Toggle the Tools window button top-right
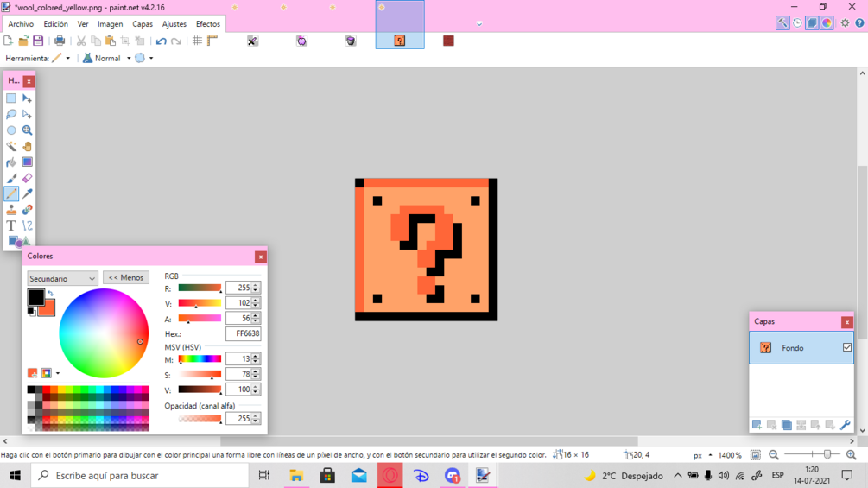This screenshot has height=488, width=868. (x=782, y=22)
